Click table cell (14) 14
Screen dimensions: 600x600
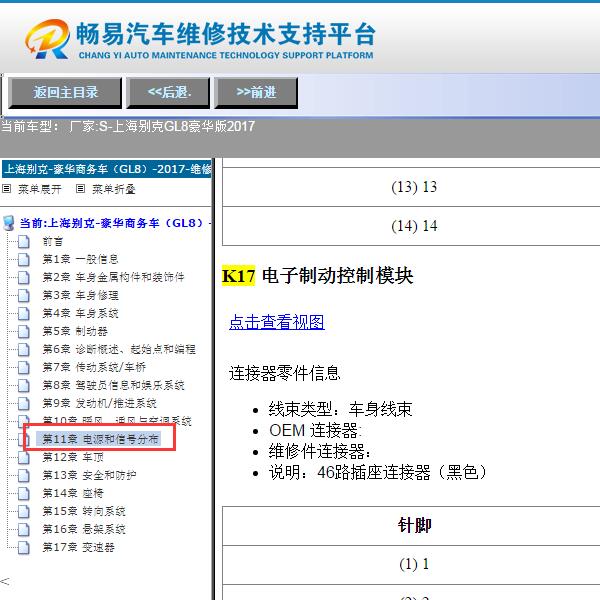click(414, 226)
